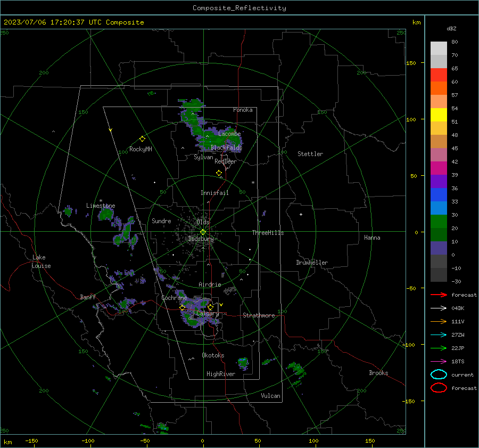Click the yellow diamond marker below Cochrane

click(183, 308)
